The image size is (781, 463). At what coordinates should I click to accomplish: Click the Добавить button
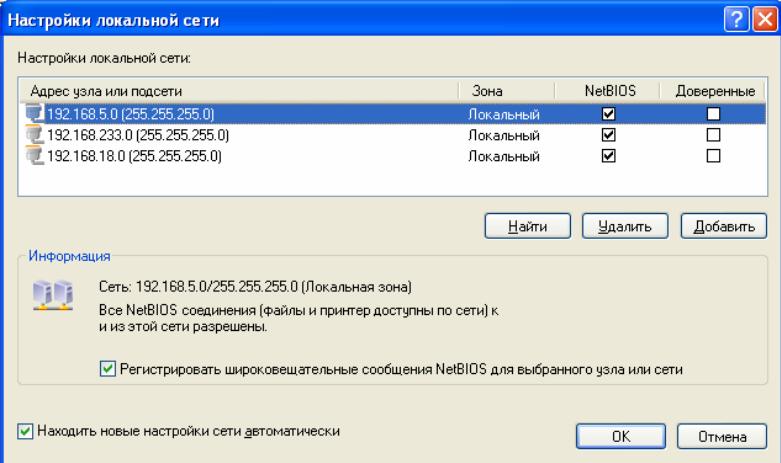724,227
